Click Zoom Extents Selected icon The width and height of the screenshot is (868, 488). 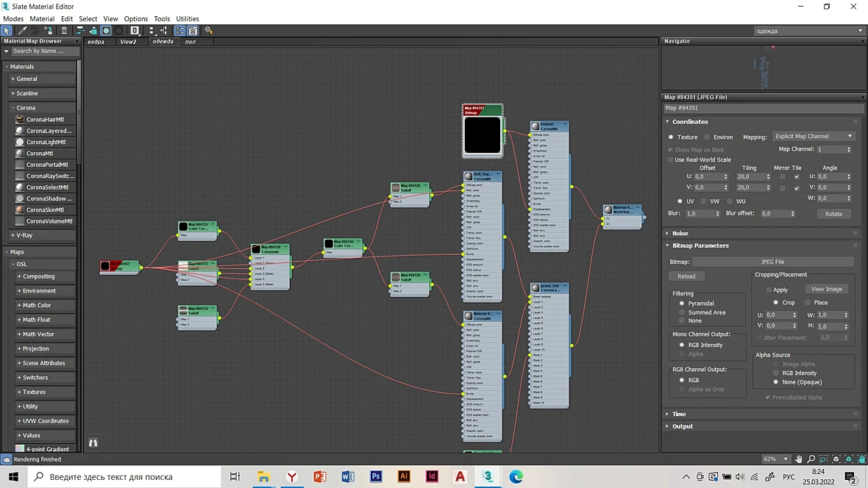tap(849, 459)
